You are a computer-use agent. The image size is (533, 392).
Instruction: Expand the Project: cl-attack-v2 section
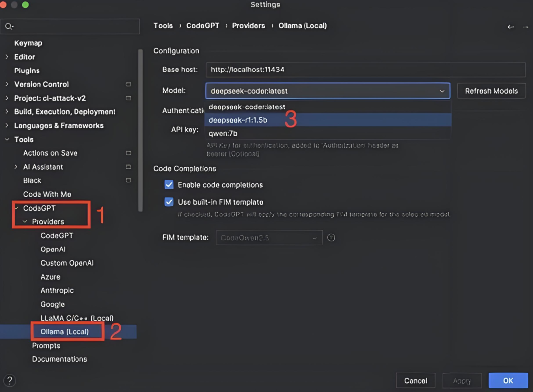click(x=7, y=98)
